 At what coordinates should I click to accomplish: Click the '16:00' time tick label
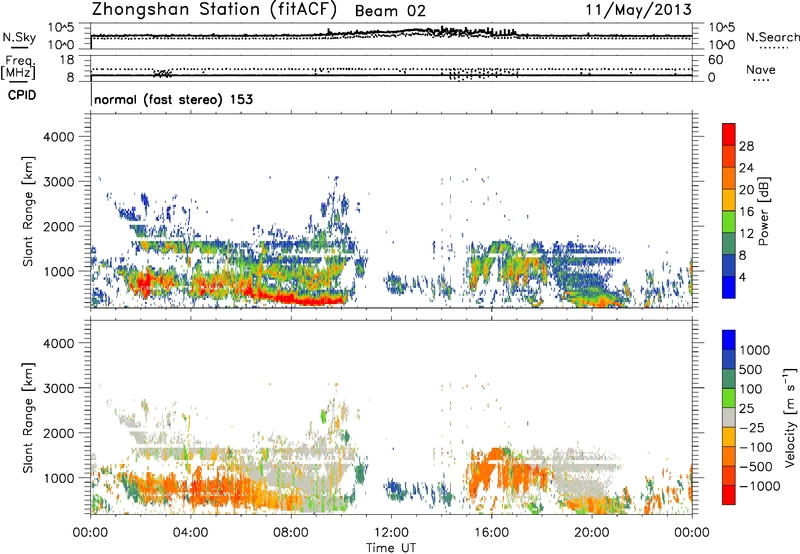491,533
